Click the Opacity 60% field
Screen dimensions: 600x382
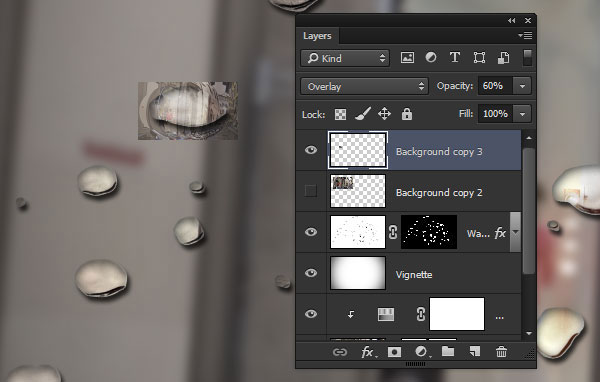496,86
